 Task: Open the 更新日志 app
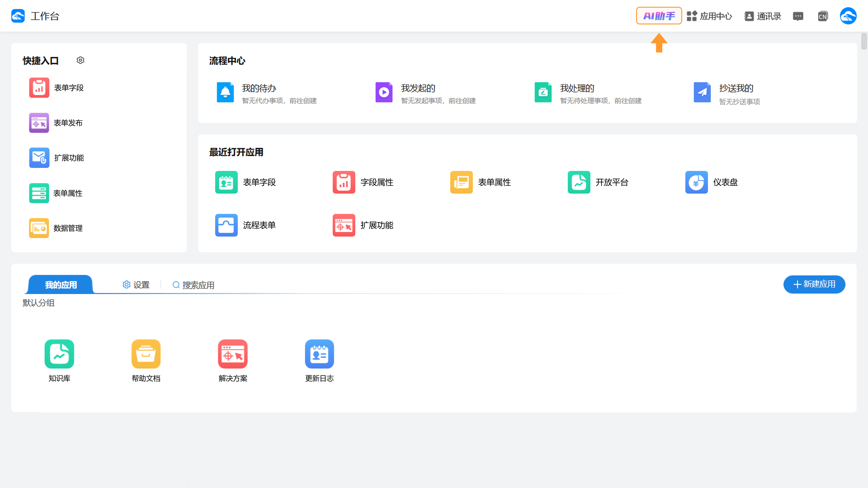[319, 361]
